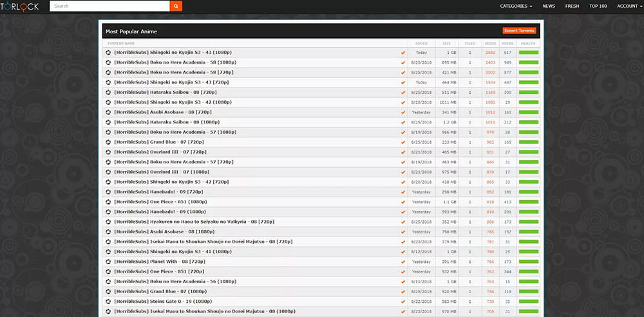Open the Fresh torrents page
Viewport: 644px width, 317px height.
(572, 6)
